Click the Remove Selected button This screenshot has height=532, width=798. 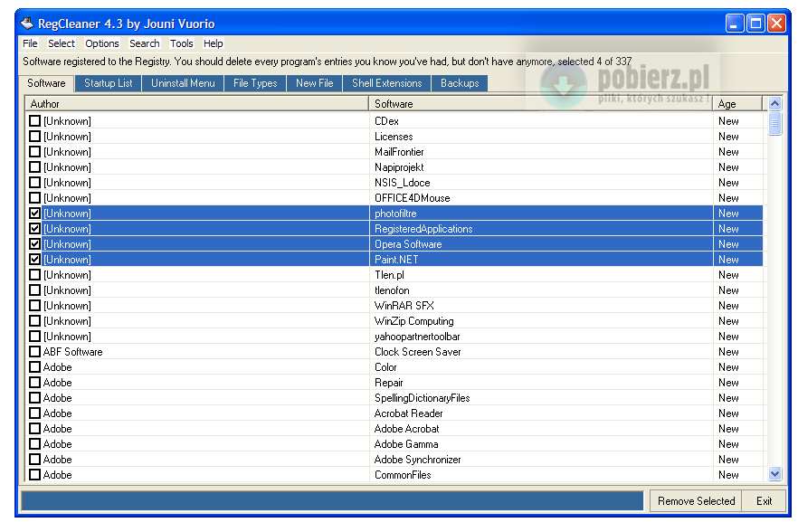696,501
